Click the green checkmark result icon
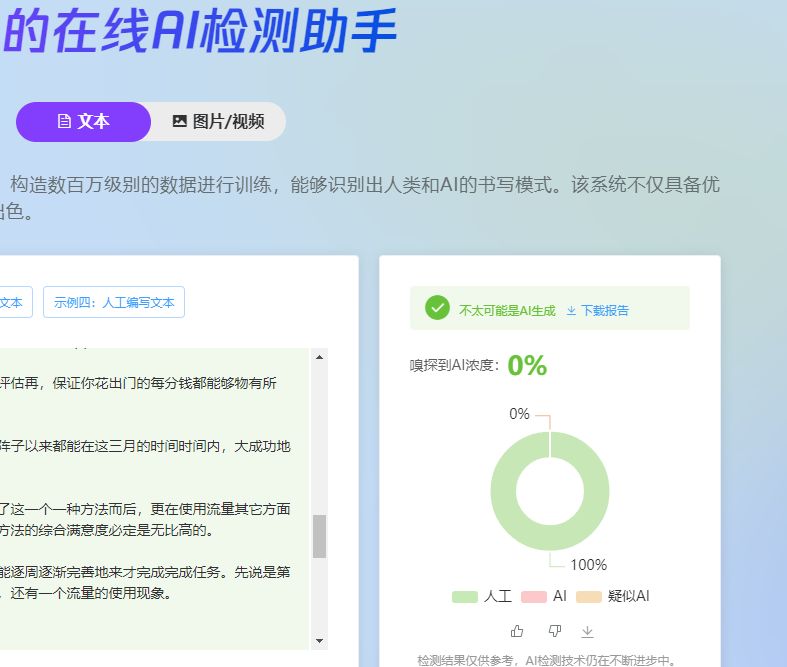The height and width of the screenshot is (667, 787). [437, 308]
